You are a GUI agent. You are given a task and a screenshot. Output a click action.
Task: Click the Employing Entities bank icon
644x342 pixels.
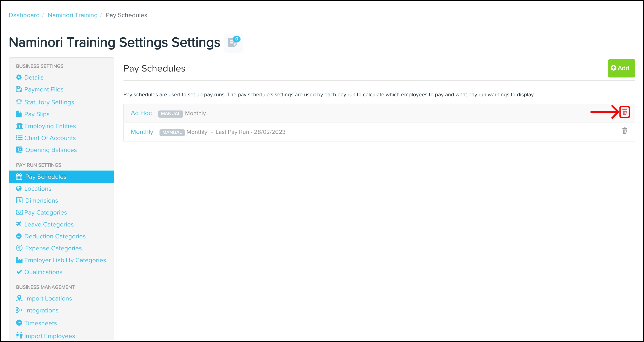[x=19, y=126]
